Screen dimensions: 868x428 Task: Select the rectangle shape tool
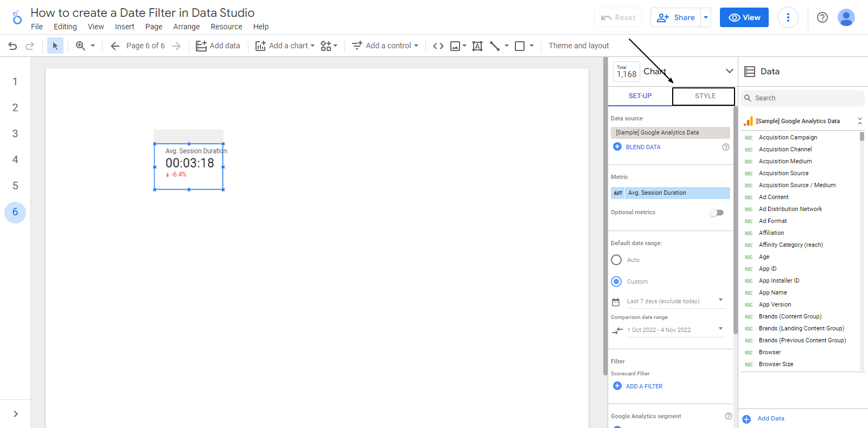[520, 46]
